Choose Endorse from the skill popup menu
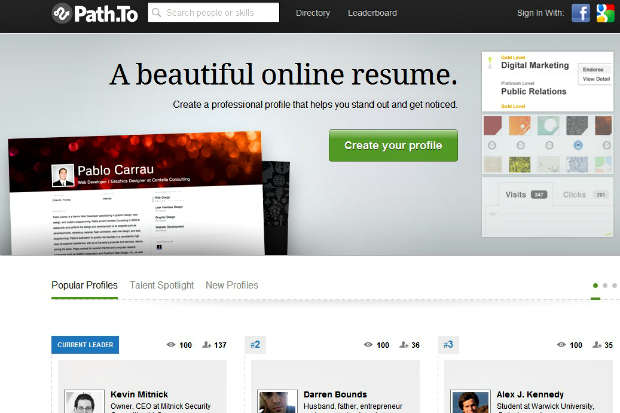The width and height of the screenshot is (620, 413). click(592, 69)
